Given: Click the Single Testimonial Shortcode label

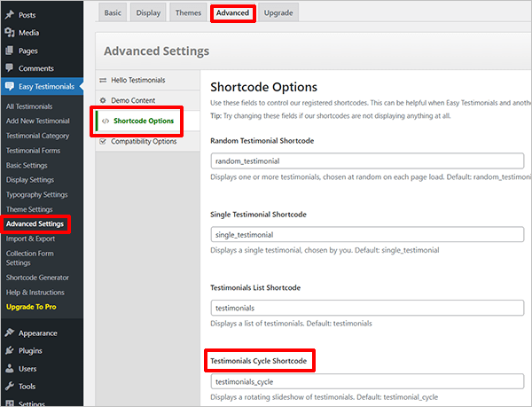Looking at the screenshot, I should pyautogui.click(x=258, y=215).
